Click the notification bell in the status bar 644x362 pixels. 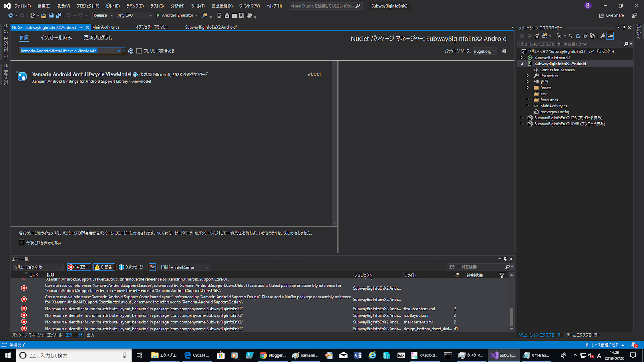[634, 345]
